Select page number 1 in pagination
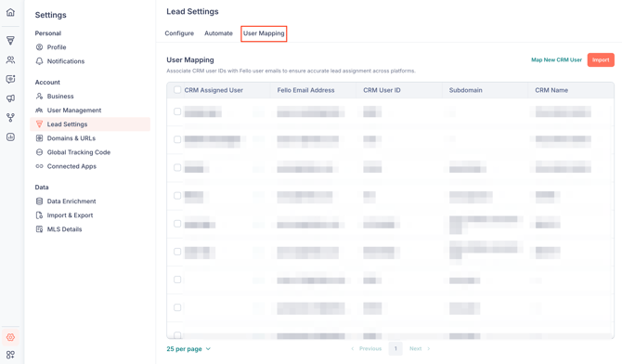The width and height of the screenshot is (622, 364). point(395,348)
